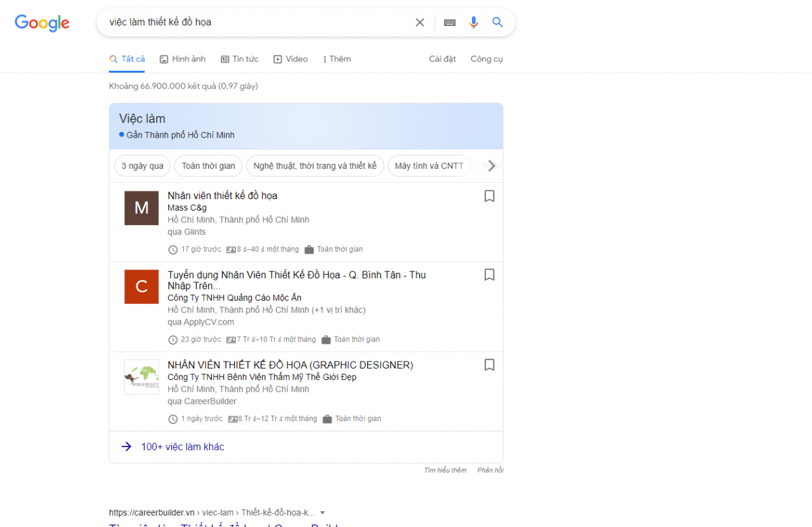The image size is (812, 527).
Task: Click Công Ty TNHH Quảng Cáo Mộc Ấn
Action: 235,297
